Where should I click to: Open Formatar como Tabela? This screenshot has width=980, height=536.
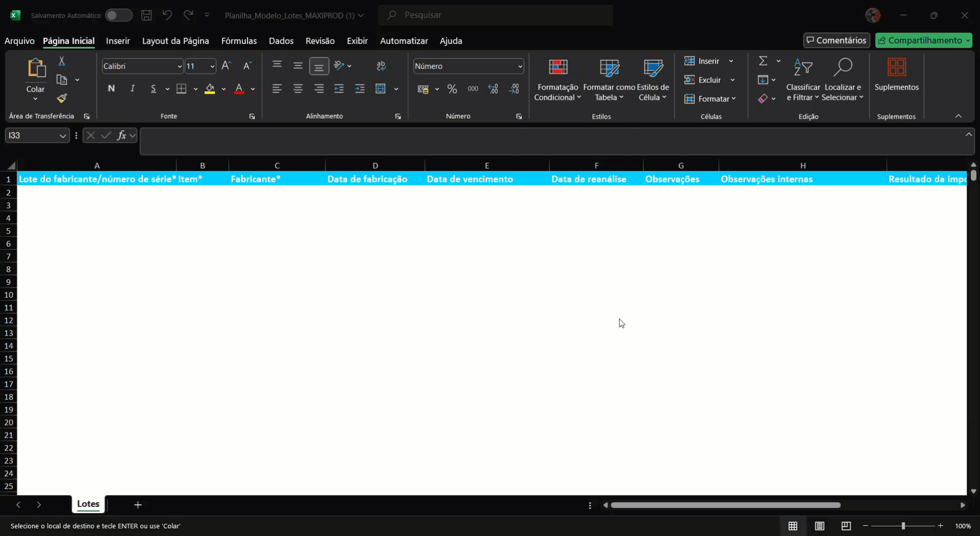(609, 79)
